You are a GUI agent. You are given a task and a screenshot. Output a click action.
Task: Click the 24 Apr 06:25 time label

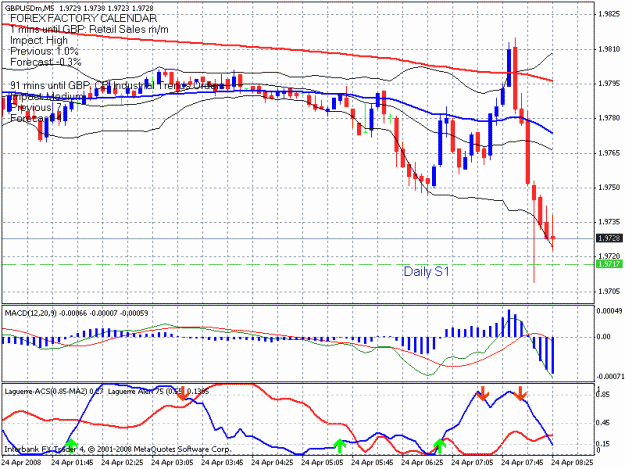(x=423, y=462)
